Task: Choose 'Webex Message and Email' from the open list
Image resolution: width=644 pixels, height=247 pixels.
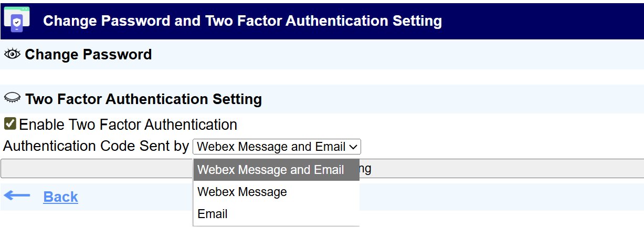Action: (271, 170)
